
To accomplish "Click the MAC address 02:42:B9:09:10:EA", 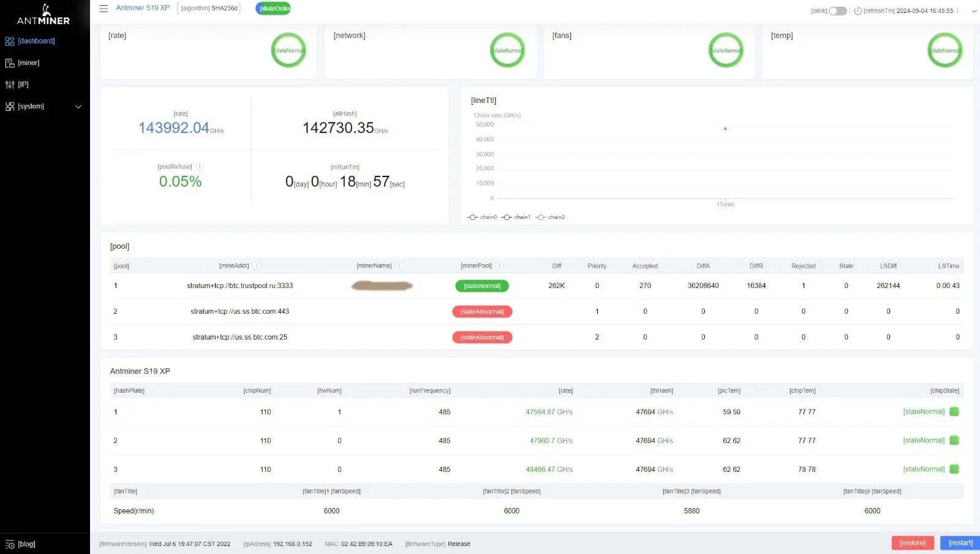I will [x=366, y=544].
